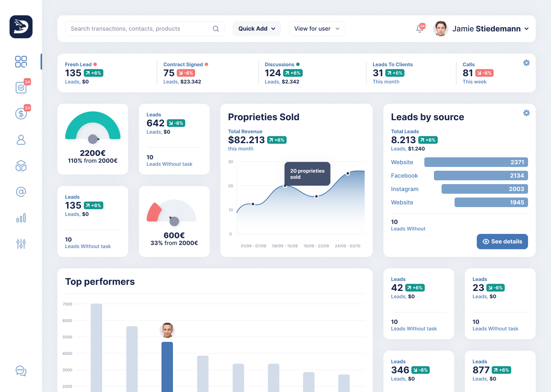Click the performer avatar above the chart
The width and height of the screenshot is (551, 392).
(x=167, y=330)
